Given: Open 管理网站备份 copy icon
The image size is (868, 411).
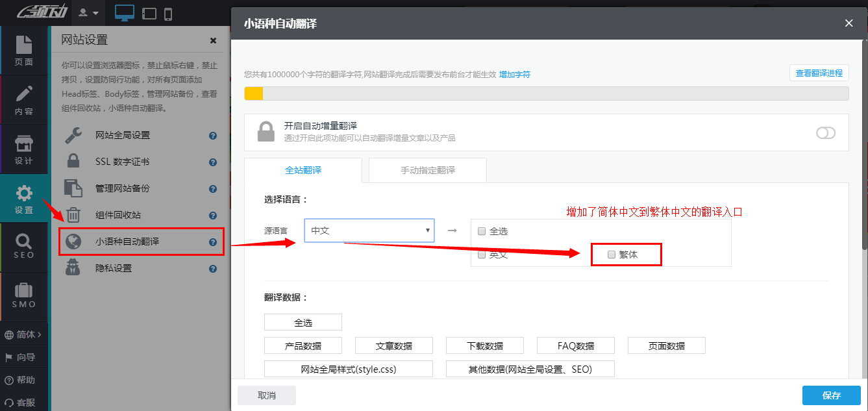Looking at the screenshot, I should tap(73, 188).
